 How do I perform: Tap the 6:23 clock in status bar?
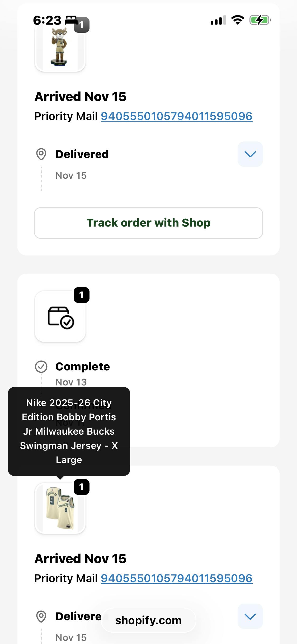click(x=47, y=20)
